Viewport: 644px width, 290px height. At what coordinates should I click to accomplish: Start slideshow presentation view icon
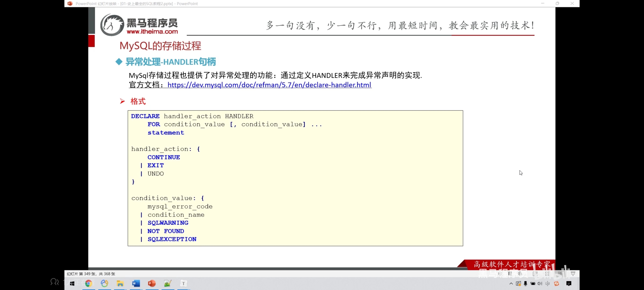click(x=573, y=274)
